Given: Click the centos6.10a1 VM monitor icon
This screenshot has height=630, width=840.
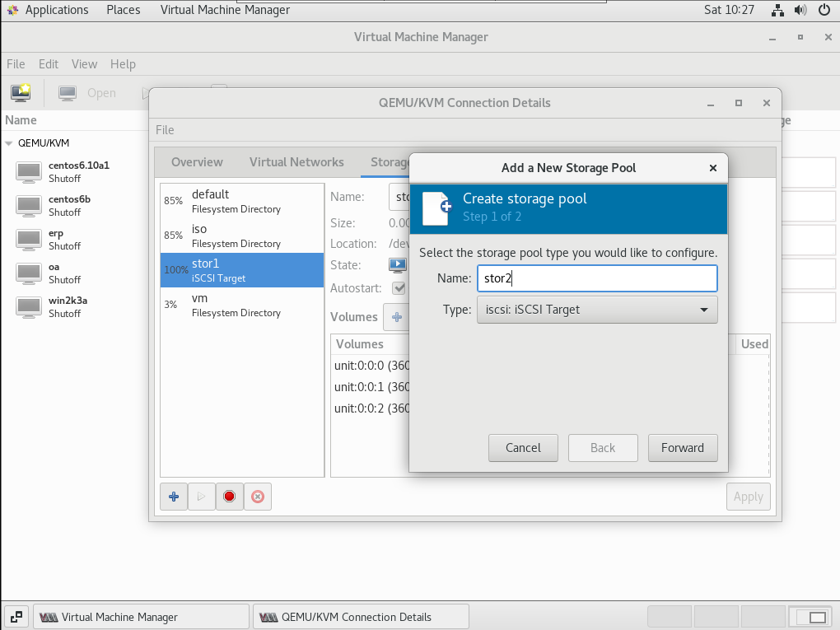Looking at the screenshot, I should (x=28, y=172).
